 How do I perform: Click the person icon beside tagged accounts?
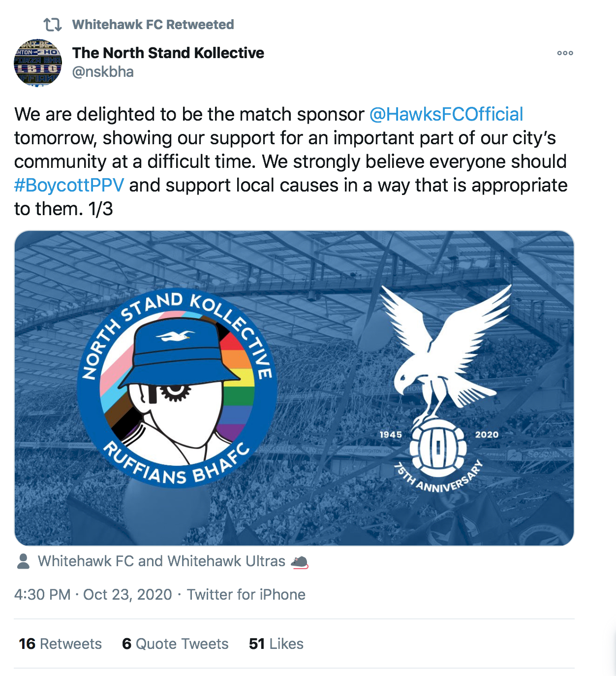click(x=23, y=561)
